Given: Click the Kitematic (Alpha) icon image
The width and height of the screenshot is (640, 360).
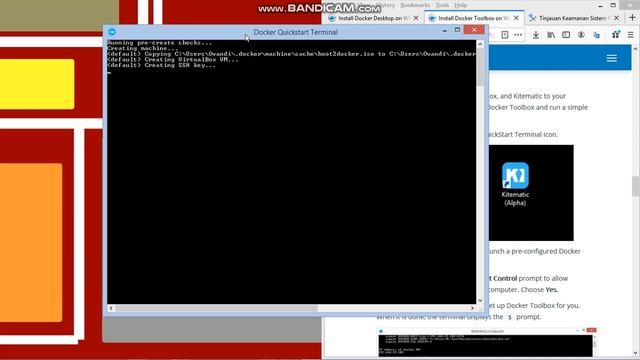Looking at the screenshot, I should pos(515,176).
